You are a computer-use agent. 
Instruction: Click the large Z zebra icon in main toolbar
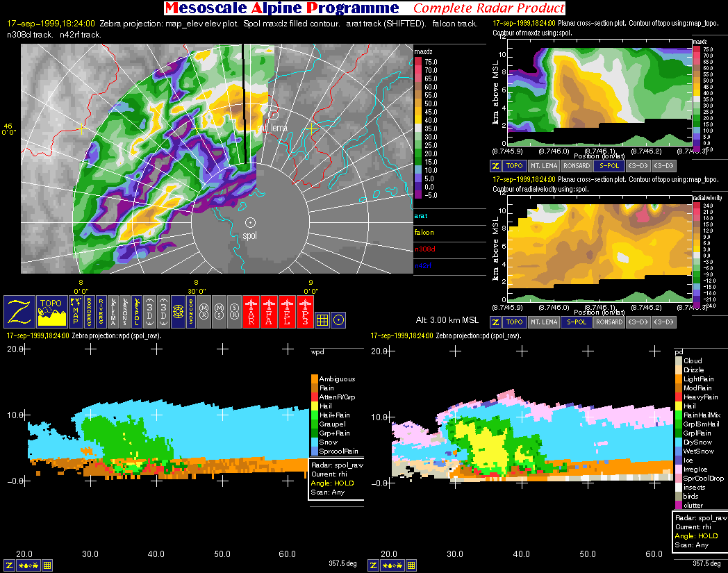19,312
